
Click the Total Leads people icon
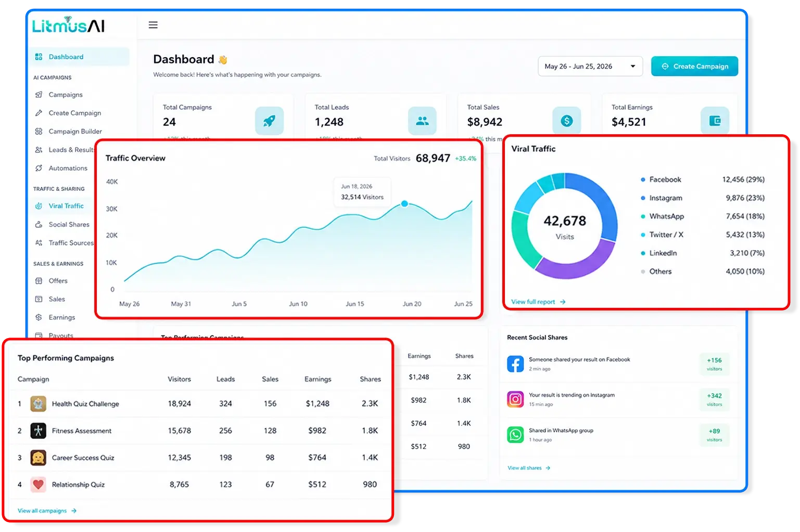422,121
